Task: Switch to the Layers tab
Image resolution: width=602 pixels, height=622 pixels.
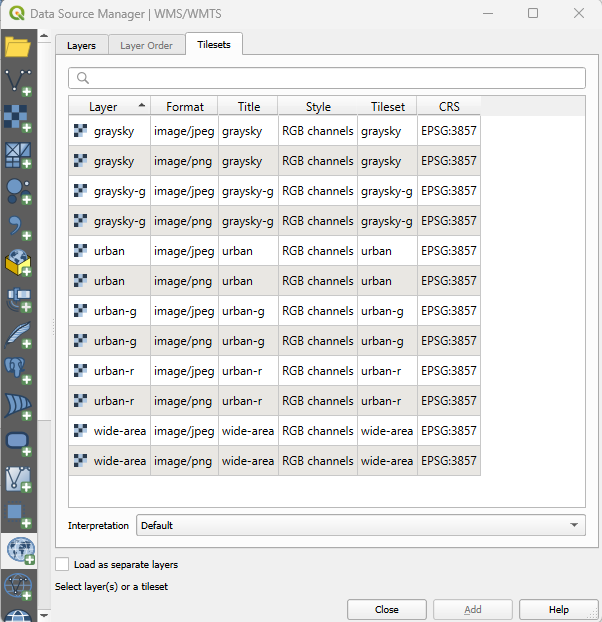Action: click(x=81, y=45)
